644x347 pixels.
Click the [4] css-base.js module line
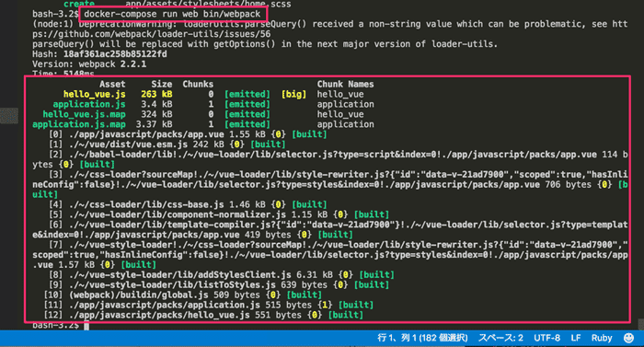coord(188,204)
